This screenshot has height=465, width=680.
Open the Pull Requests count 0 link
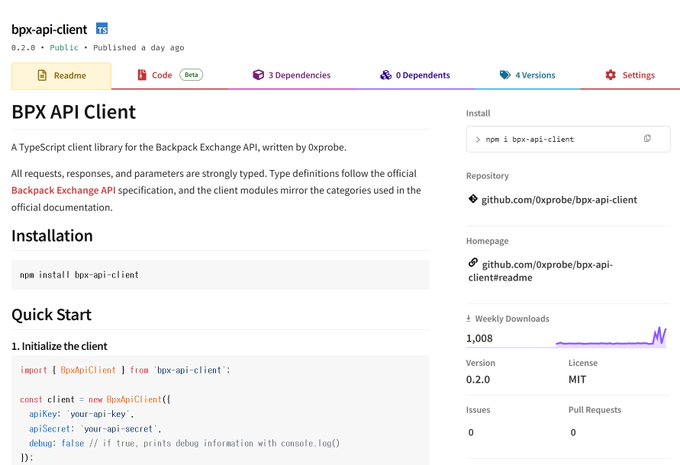coord(573,432)
